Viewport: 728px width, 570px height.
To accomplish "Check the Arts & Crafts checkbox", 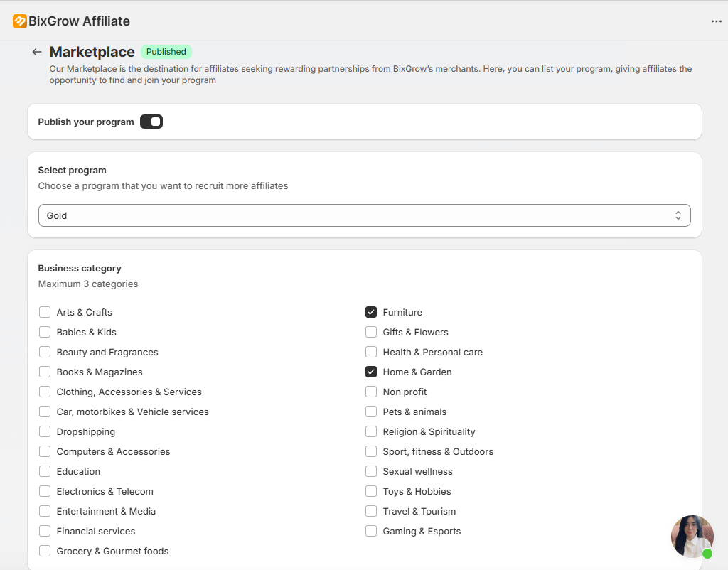I will coord(45,312).
